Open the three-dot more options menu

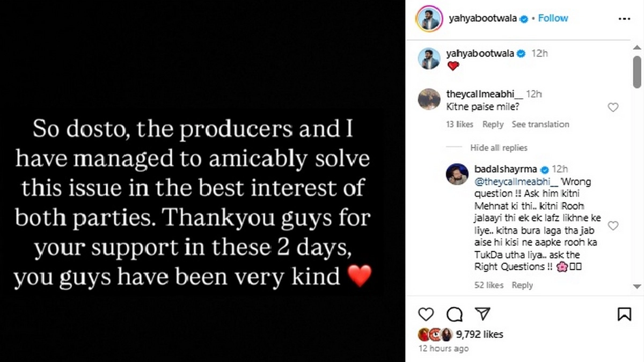[x=624, y=18]
